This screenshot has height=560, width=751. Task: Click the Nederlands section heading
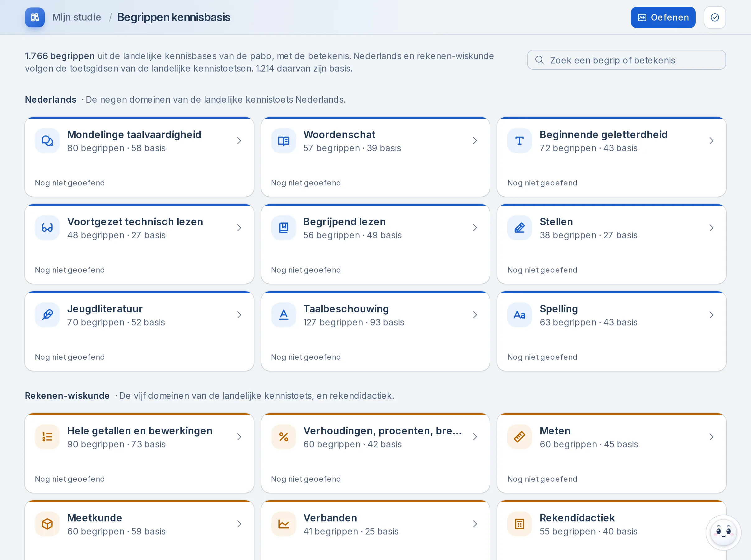[50, 99]
